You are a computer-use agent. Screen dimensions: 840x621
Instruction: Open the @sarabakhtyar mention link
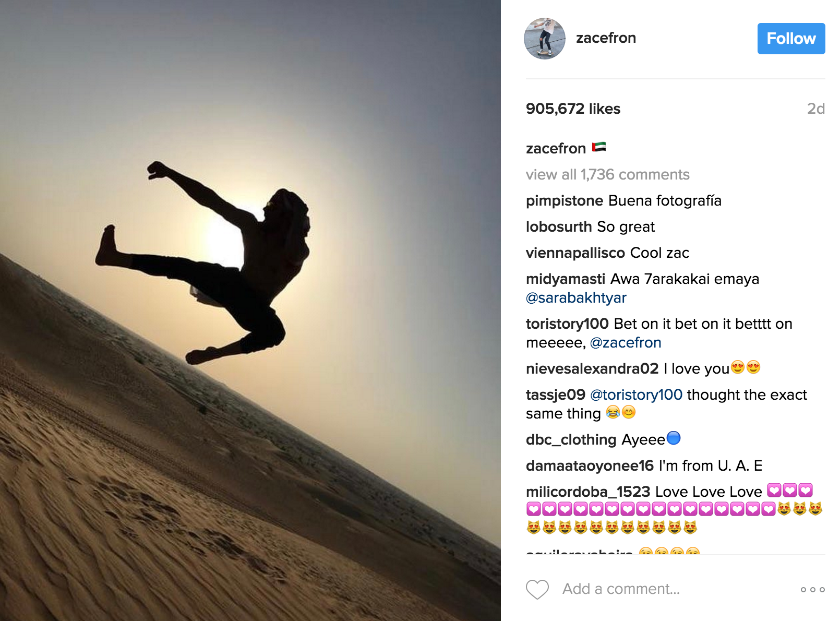(576, 297)
